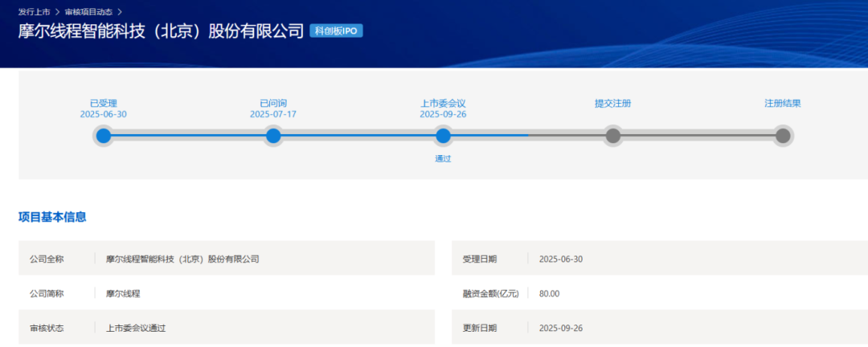This screenshot has width=868, height=347.
Task: Click the 2025-07-17 date under 已问询
Action: (x=273, y=115)
